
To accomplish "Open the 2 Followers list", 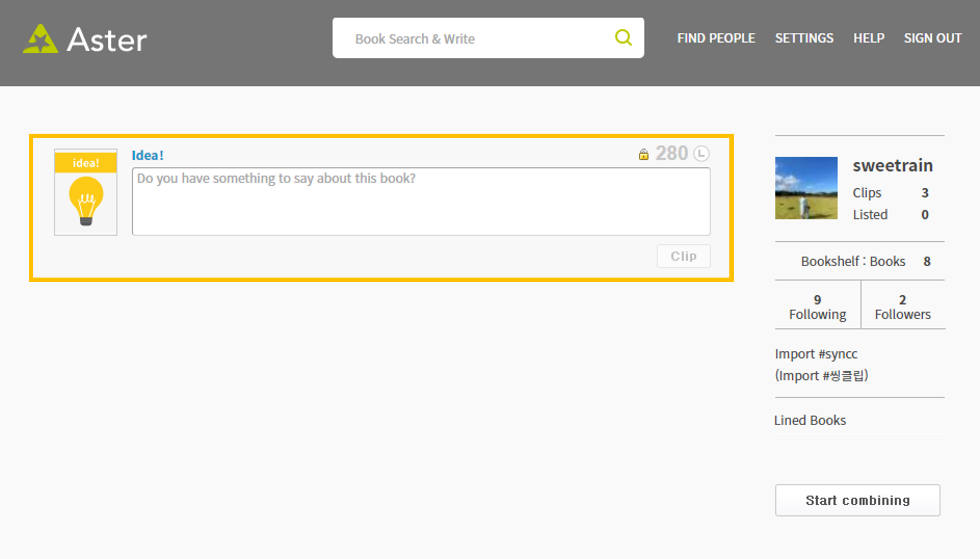I will [x=902, y=307].
